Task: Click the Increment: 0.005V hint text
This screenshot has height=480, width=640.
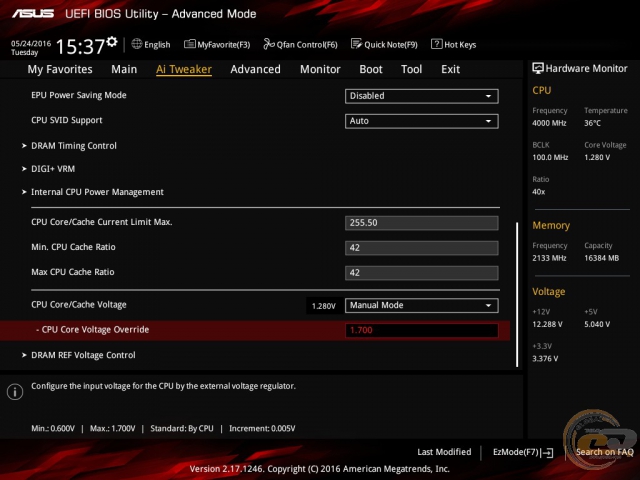Action: coord(262,429)
